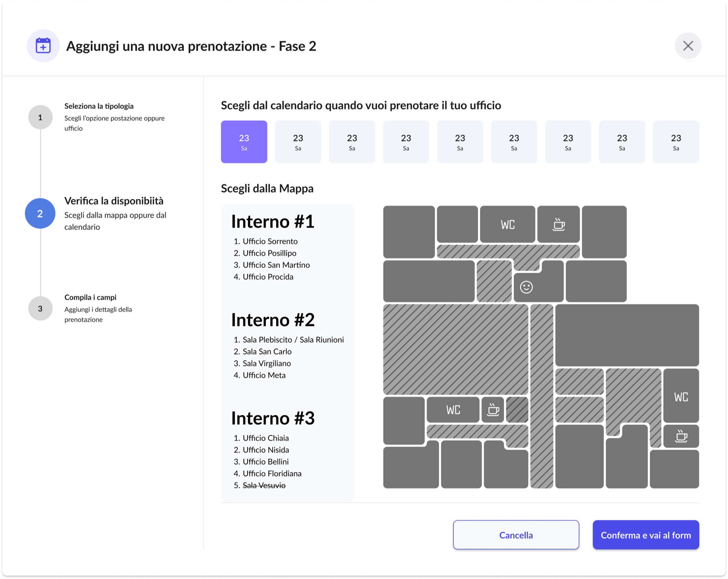Viewport: 728px width, 579px height.
Task: Select the highlighted purple 23 Sa date
Action: click(244, 142)
